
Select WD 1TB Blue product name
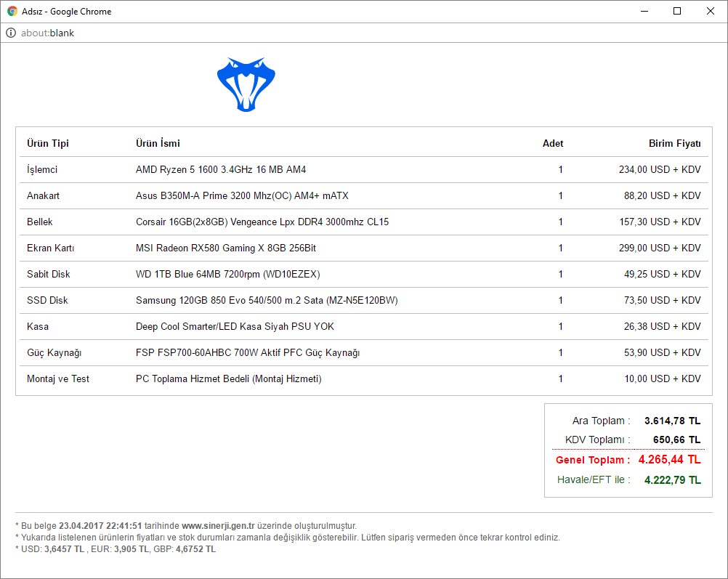[x=228, y=274]
